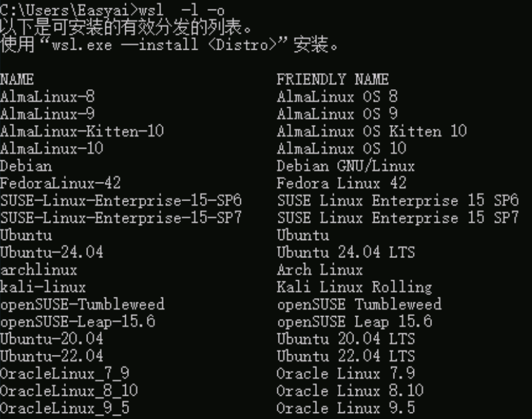This screenshot has height=419, width=532.
Task: Click SUSE Linux Enterprise 15 SP7 friendly name
Action: click(x=397, y=218)
